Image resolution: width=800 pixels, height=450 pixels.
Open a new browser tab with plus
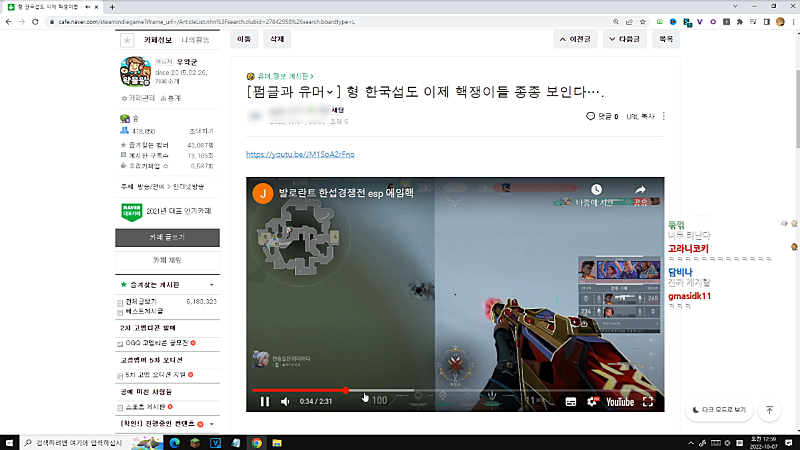coord(112,7)
